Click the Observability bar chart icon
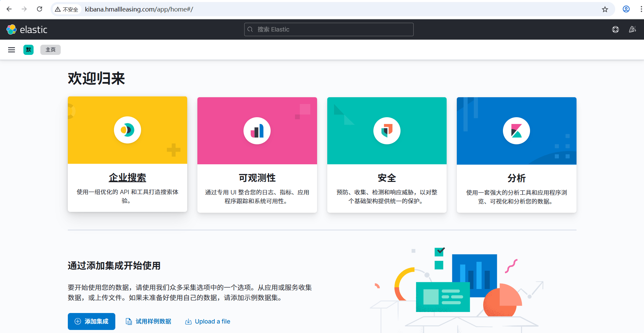The width and height of the screenshot is (644, 333). (x=257, y=131)
